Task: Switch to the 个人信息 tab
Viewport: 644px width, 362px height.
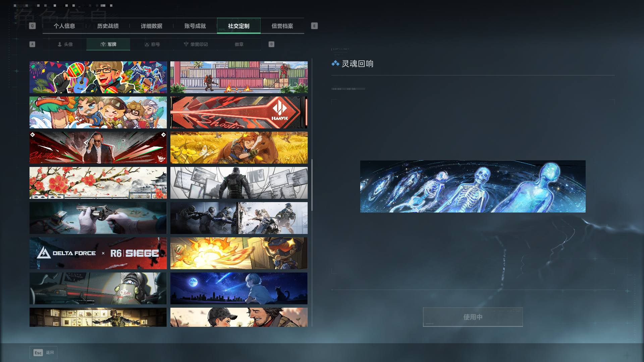Action: pos(64,26)
